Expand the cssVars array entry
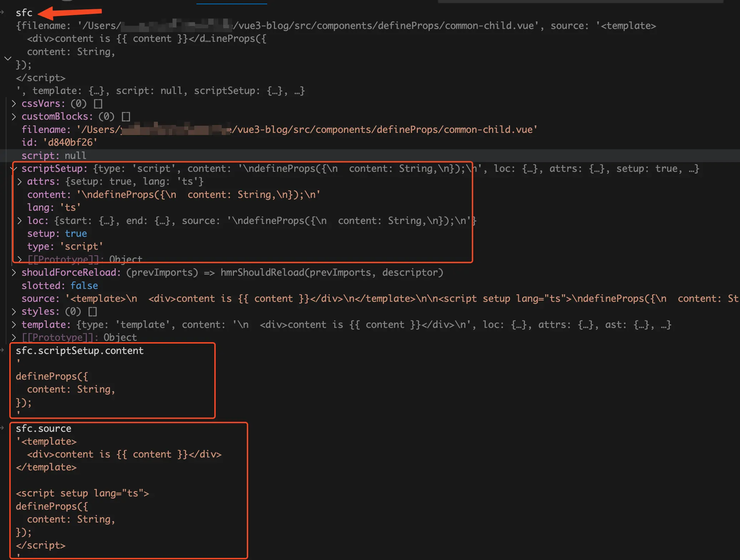The height and width of the screenshot is (560, 740). [x=14, y=104]
